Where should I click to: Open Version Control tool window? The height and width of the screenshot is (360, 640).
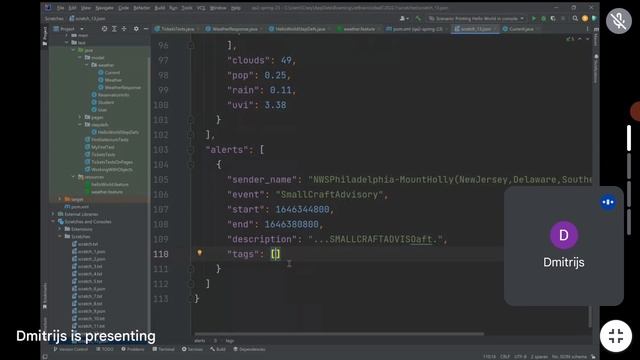coord(70,349)
